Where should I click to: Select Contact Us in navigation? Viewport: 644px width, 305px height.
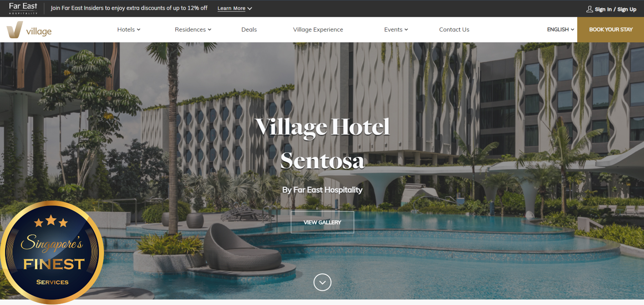(454, 29)
